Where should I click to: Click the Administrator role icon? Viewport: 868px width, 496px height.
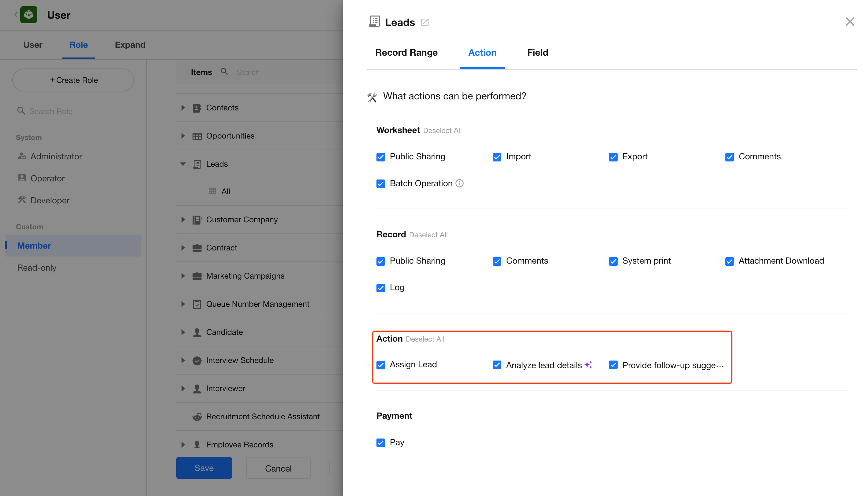point(22,156)
